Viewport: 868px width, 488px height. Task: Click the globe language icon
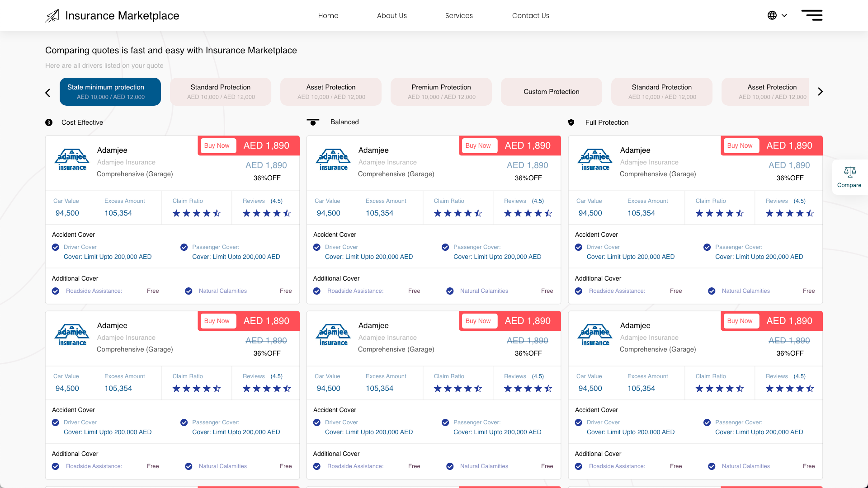(772, 15)
